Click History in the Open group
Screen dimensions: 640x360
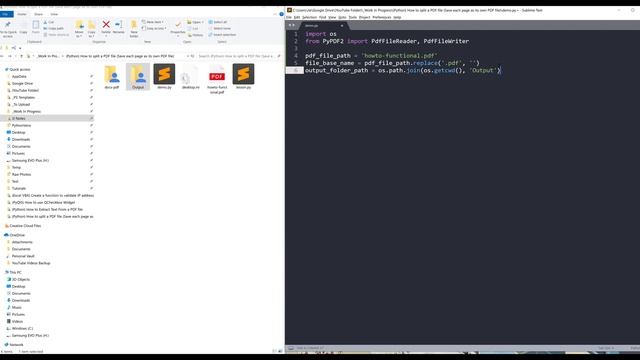196,35
